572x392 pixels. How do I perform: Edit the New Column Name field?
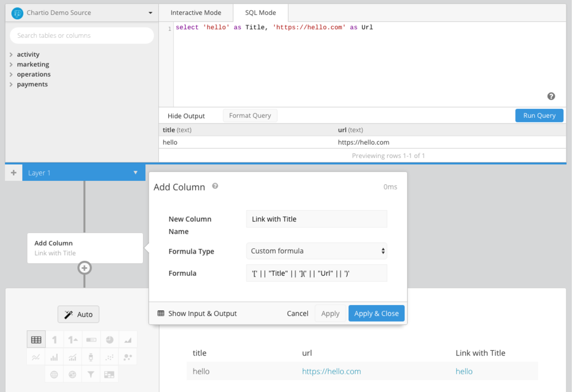[317, 219]
